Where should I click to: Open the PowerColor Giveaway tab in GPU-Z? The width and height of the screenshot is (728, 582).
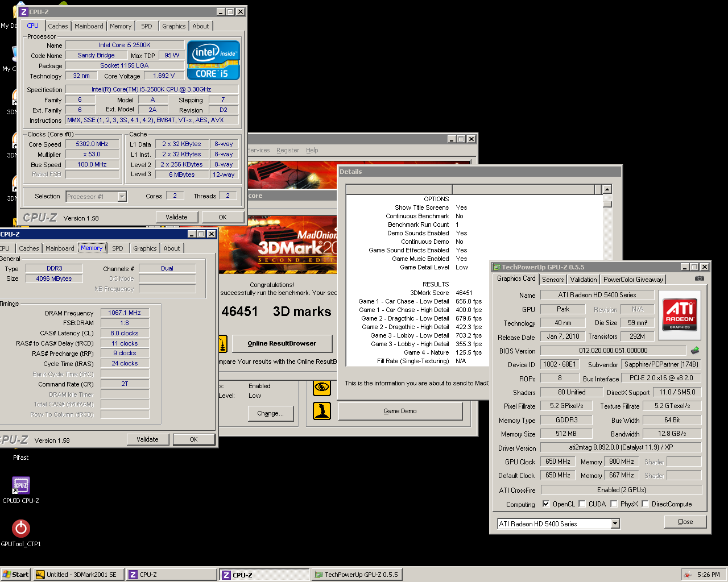pos(633,280)
